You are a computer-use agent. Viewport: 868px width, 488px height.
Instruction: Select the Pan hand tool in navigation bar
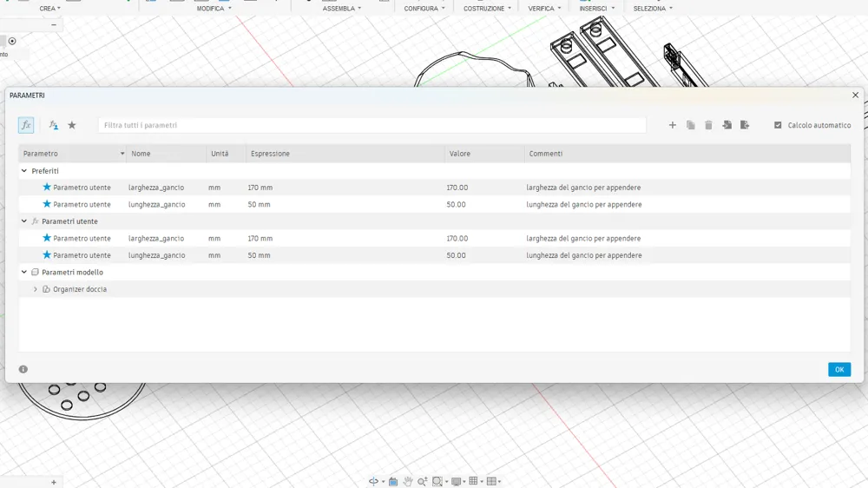pyautogui.click(x=408, y=481)
